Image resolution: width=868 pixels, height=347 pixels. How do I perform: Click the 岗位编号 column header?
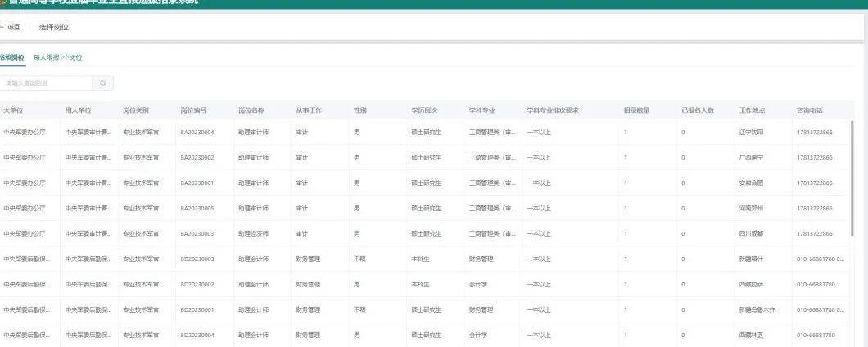[x=193, y=110]
